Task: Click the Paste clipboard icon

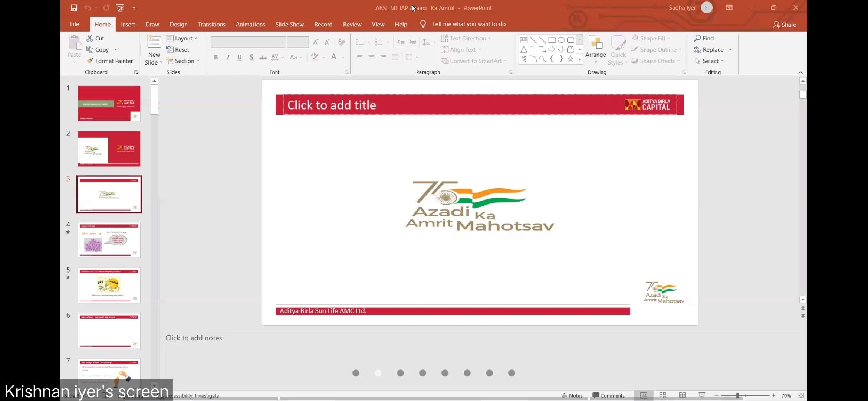Action: click(x=75, y=43)
